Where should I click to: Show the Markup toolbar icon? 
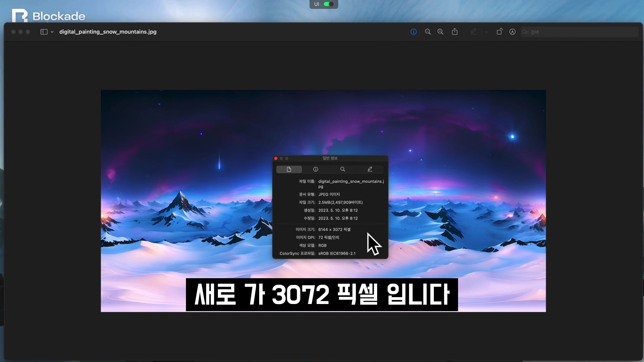click(512, 32)
